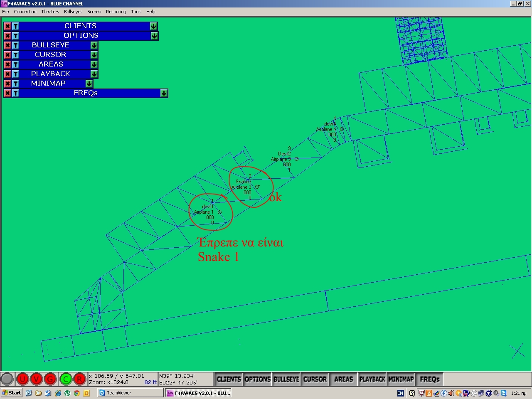
Task: Expand the MINIMAP panel down arrow
Action: 89,84
